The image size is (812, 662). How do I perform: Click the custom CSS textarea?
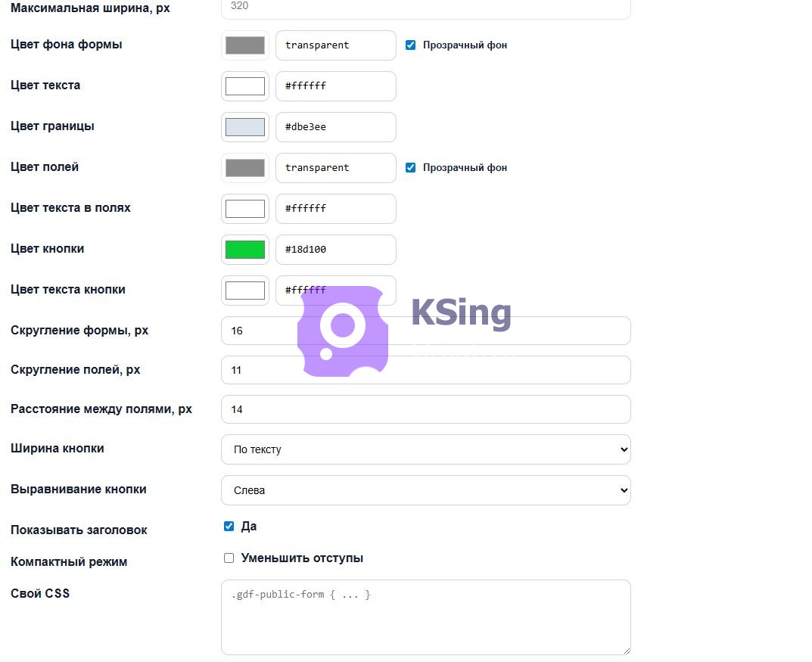(x=426, y=617)
